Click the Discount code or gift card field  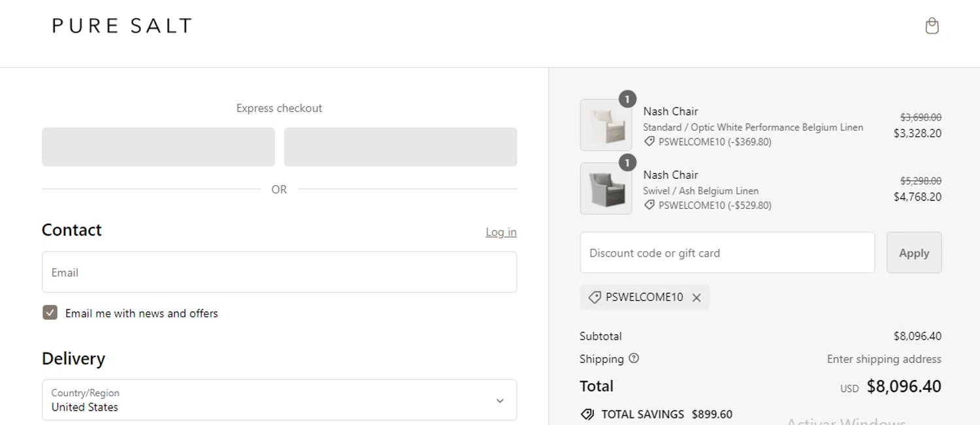(x=727, y=253)
